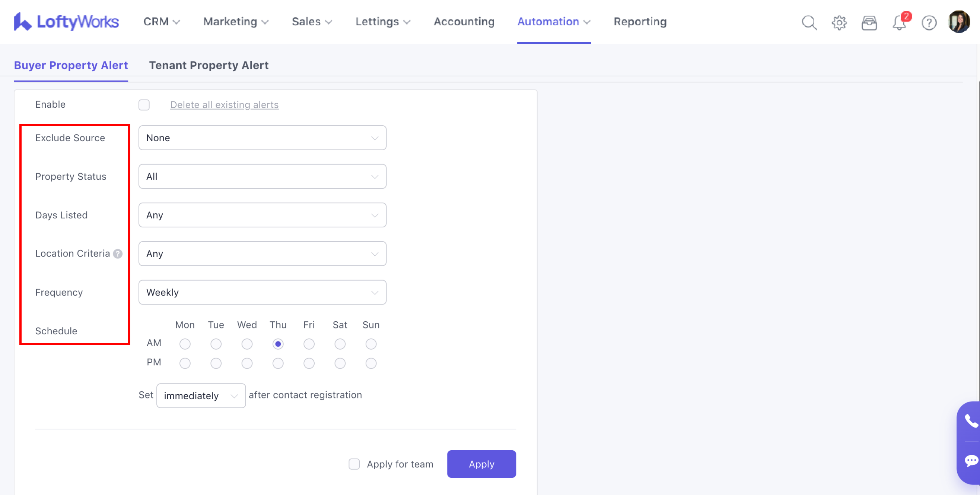The image size is (980, 495).
Task: Switch to Tenant Property Alert tab
Action: (x=209, y=65)
